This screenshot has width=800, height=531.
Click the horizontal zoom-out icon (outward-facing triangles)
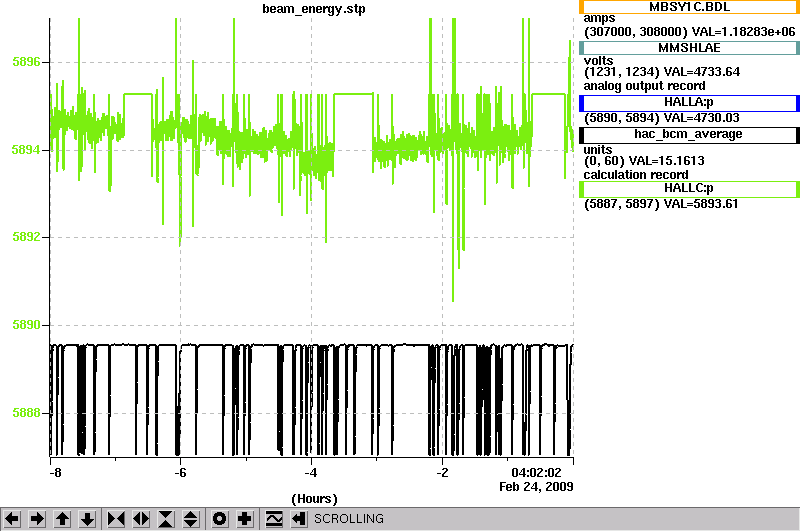(x=141, y=519)
